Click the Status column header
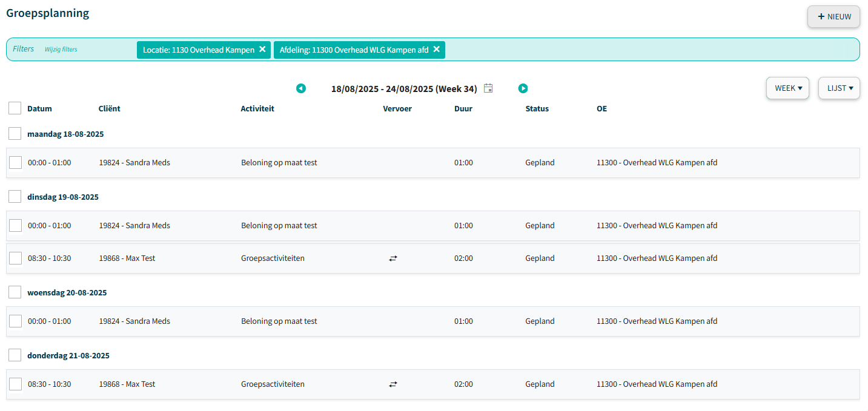Viewport: 868px width, 411px height. [x=537, y=109]
